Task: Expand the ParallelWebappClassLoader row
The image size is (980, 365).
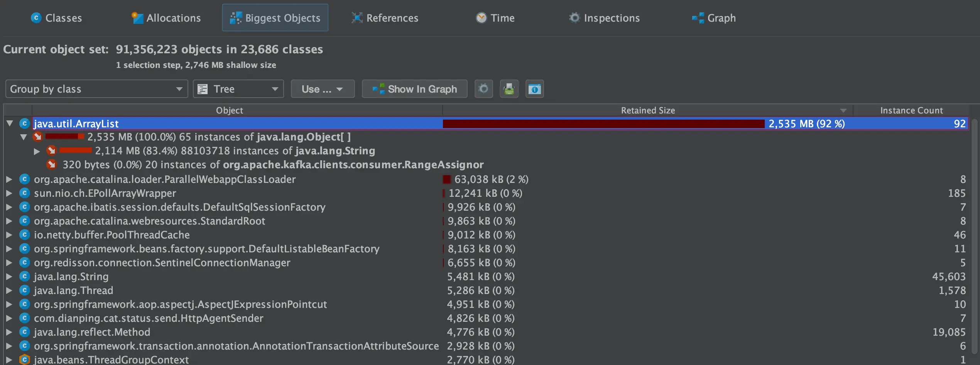Action: point(9,179)
